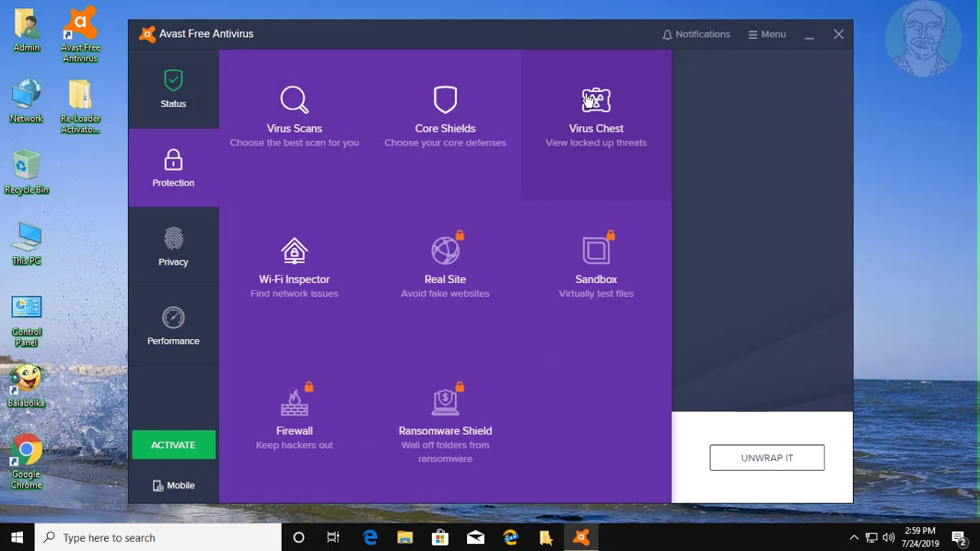Switch to the Privacy tab

[x=174, y=246]
